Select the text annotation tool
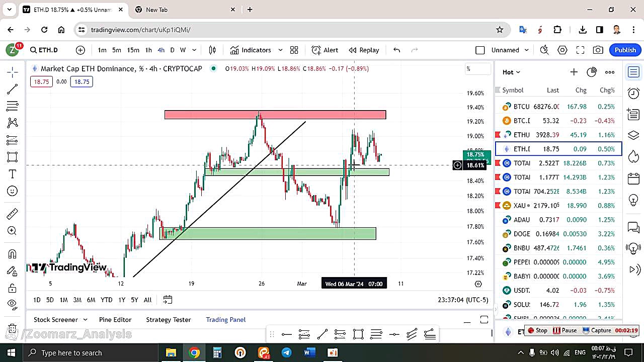The width and height of the screenshot is (644, 362). click(x=13, y=174)
